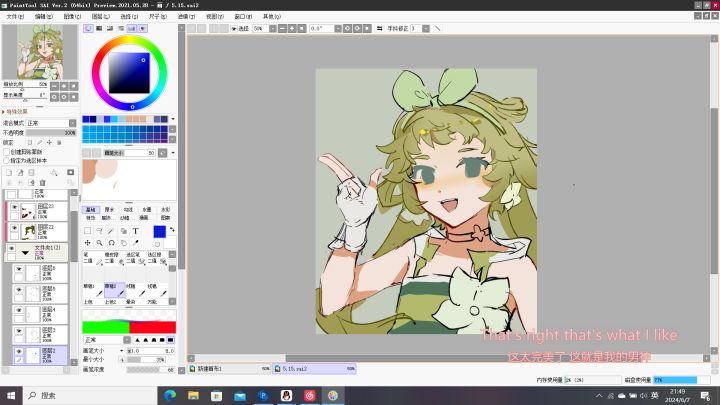This screenshot has width=720, height=405.
Task: Increase canvas zoom in top toolbar
Action: click(x=292, y=28)
